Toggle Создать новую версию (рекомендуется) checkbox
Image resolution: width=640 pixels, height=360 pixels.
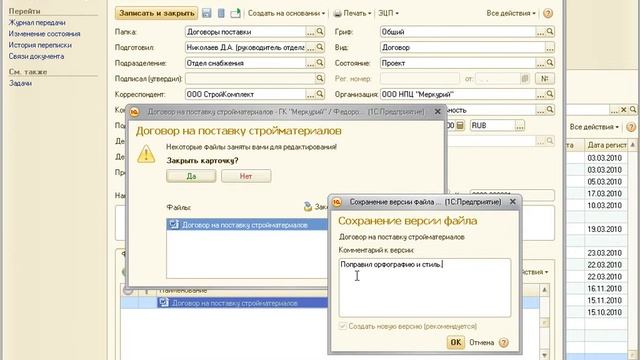click(343, 326)
